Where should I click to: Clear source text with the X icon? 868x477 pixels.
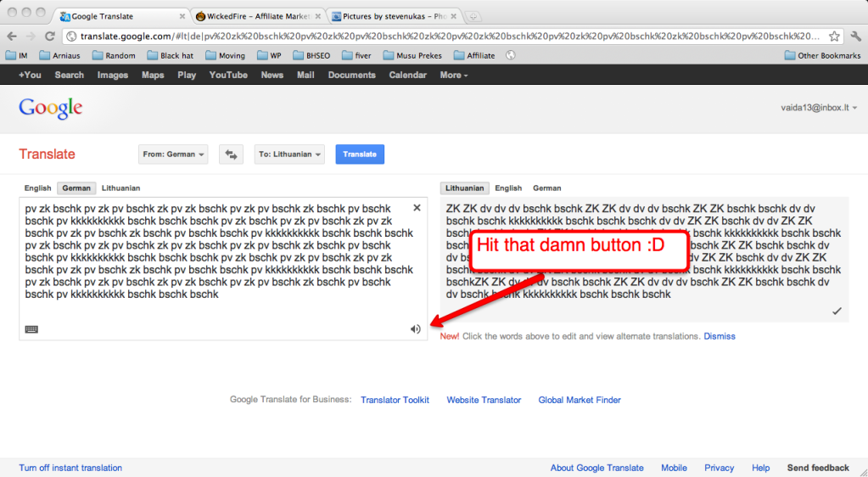point(417,208)
